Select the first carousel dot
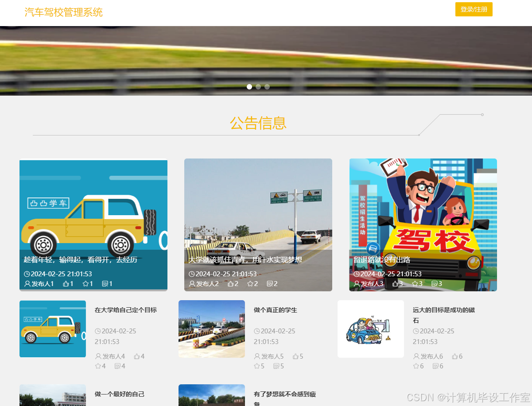532x406 pixels. pyautogui.click(x=249, y=87)
